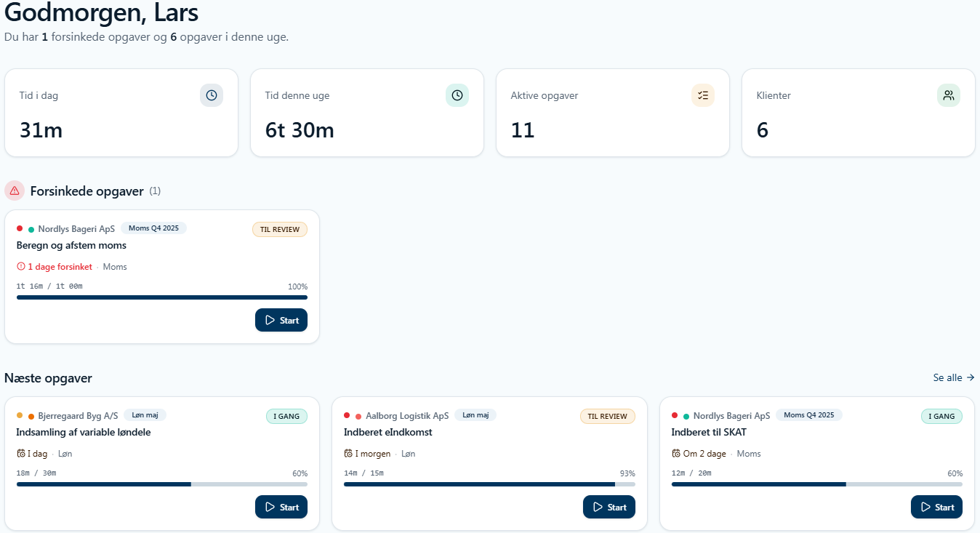Click the Godmorgen, Lars greeting
This screenshot has width=980, height=533.
click(x=101, y=12)
